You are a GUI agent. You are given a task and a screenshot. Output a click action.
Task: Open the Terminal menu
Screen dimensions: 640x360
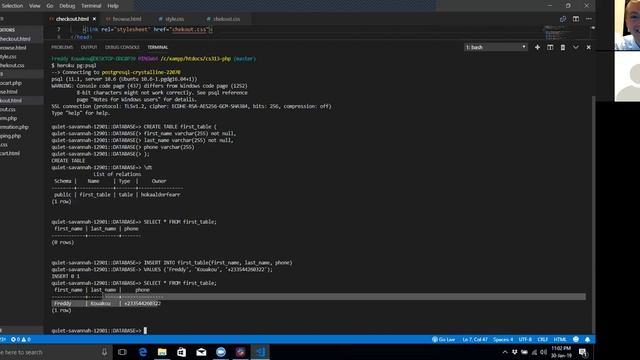(x=91, y=6)
